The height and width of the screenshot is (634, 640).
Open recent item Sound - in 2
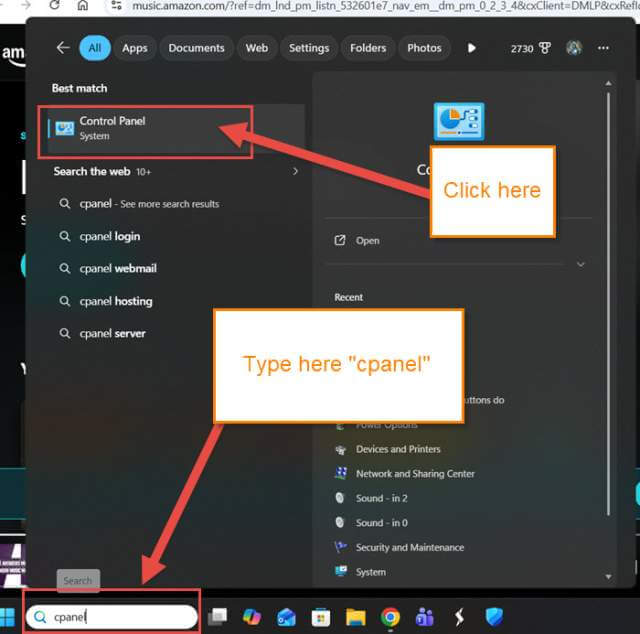[x=381, y=498]
